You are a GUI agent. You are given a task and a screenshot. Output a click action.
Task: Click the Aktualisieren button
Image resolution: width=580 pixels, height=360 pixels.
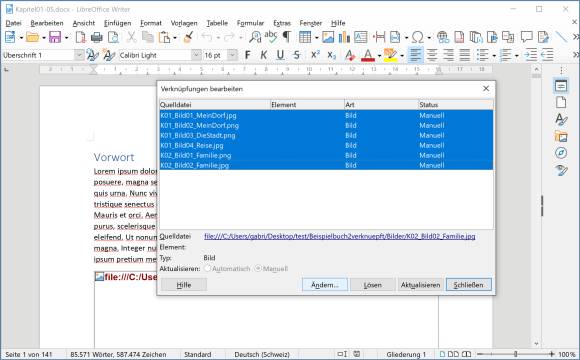(421, 285)
